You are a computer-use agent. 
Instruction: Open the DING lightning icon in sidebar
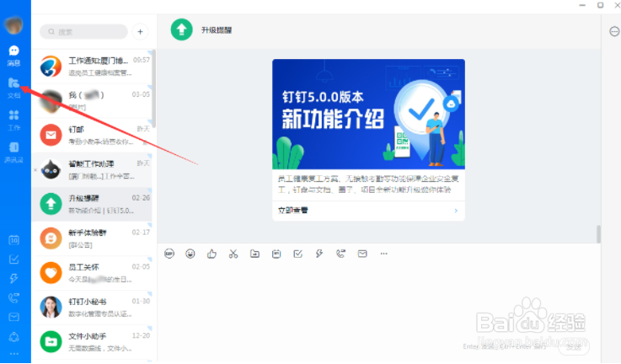pyautogui.click(x=13, y=278)
